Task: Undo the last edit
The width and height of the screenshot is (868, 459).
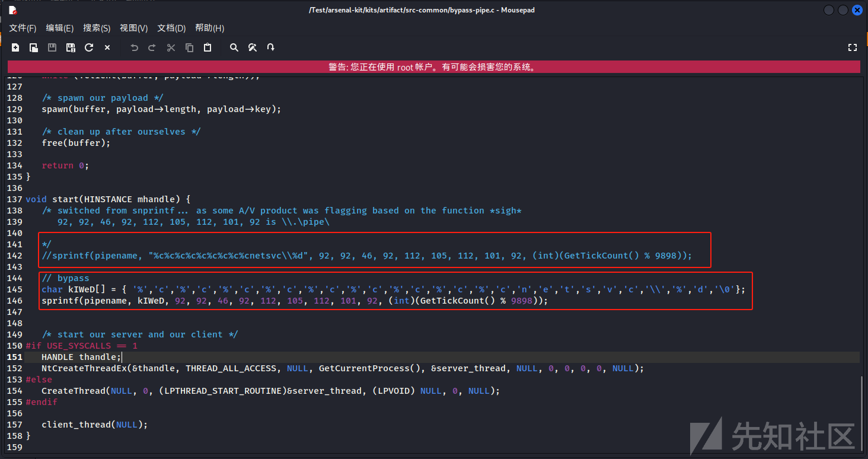Action: [x=134, y=47]
